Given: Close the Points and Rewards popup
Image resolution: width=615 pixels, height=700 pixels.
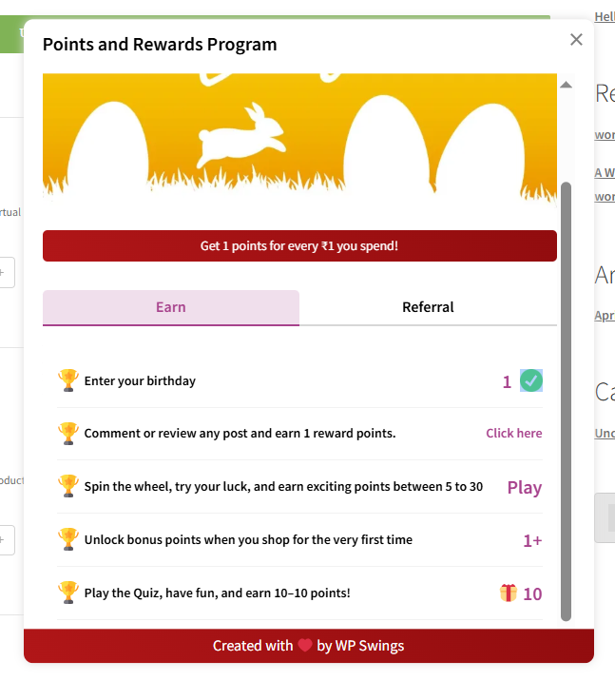Looking at the screenshot, I should tap(576, 40).
